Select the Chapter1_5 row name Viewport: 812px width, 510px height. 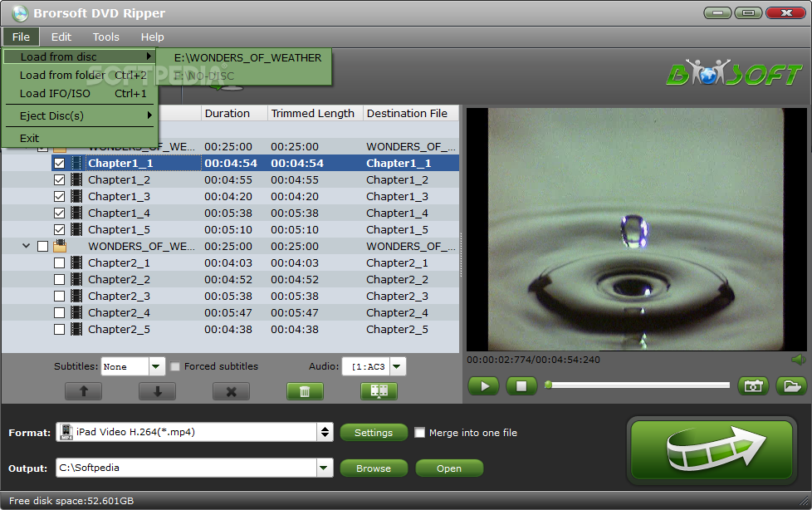click(x=119, y=229)
